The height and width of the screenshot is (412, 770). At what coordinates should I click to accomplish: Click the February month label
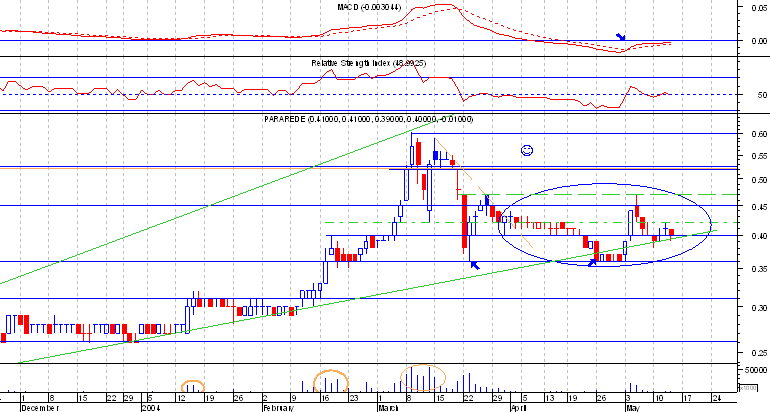click(278, 408)
